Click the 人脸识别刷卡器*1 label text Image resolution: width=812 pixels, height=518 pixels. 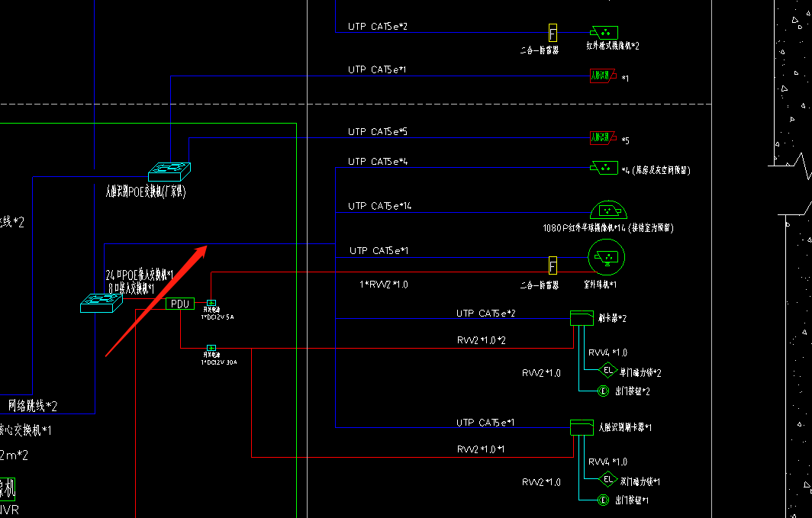click(x=624, y=427)
